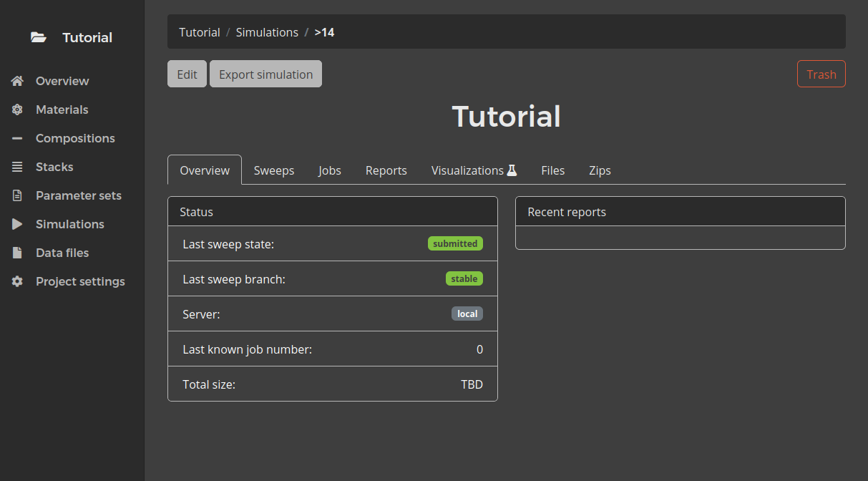Screen dimensions: 868x481
Task: Go to the Files tab
Action: pyautogui.click(x=552, y=170)
